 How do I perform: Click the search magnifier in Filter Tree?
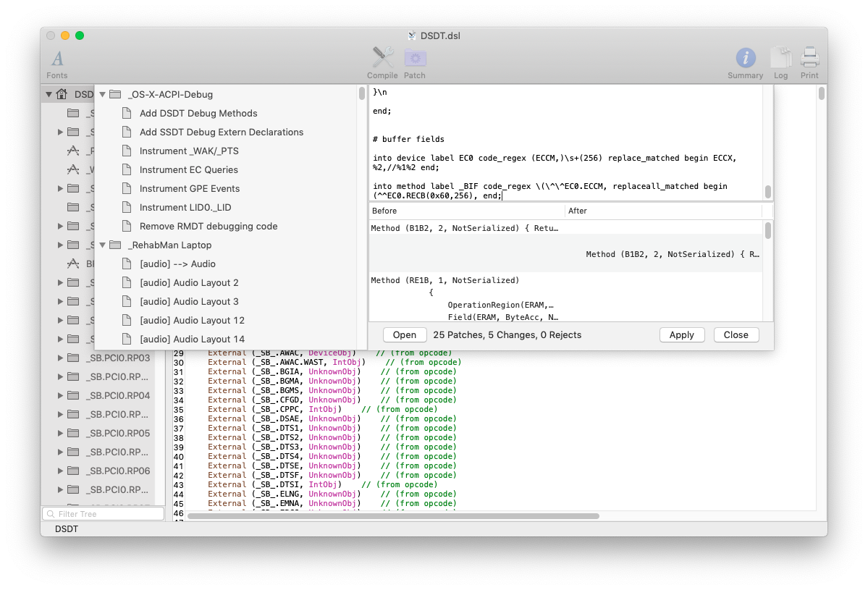pos(51,513)
